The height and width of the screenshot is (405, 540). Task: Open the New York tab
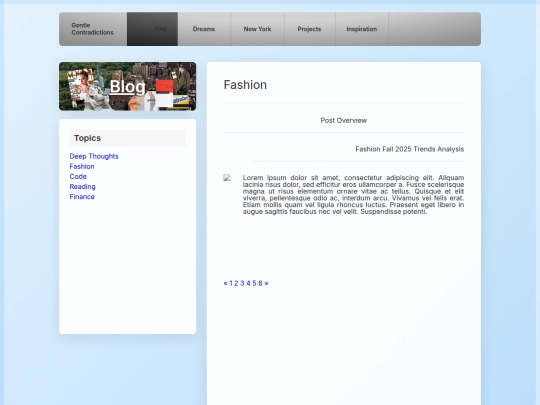[x=257, y=29]
